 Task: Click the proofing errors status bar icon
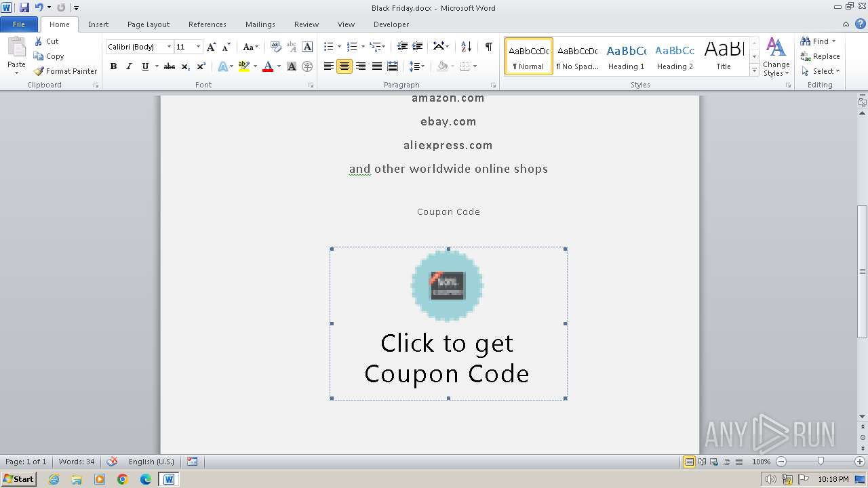point(112,462)
